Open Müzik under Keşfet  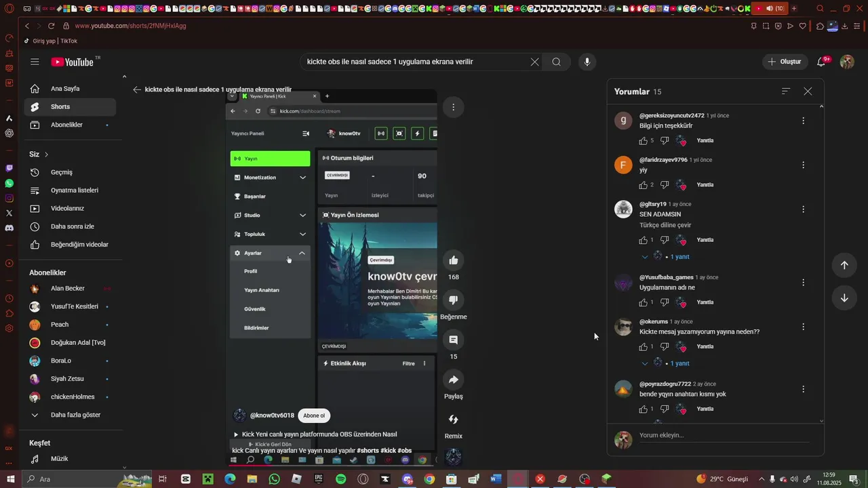(71, 459)
